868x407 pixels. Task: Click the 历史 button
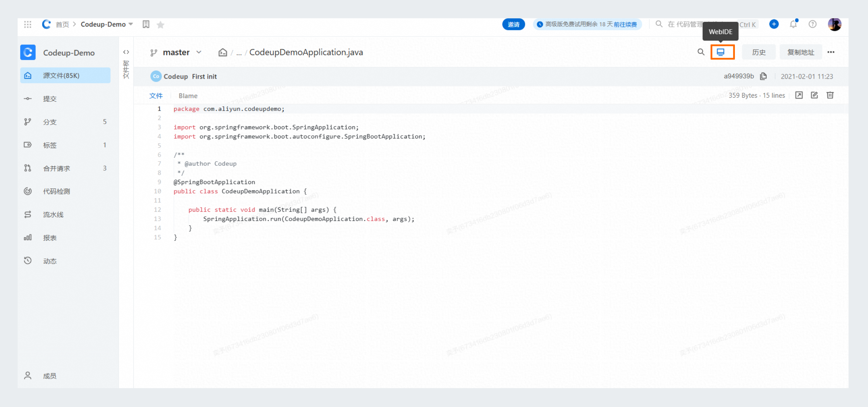pos(759,52)
